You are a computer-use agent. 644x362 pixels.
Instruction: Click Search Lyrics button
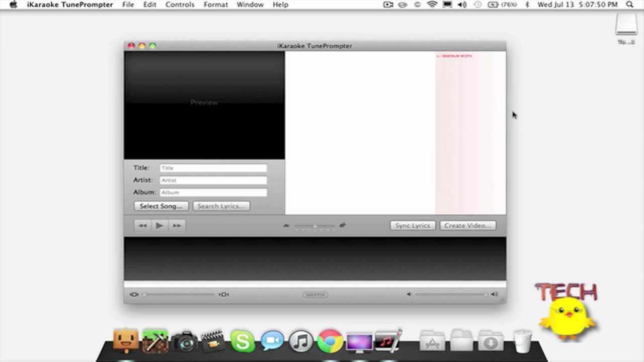pyautogui.click(x=221, y=206)
